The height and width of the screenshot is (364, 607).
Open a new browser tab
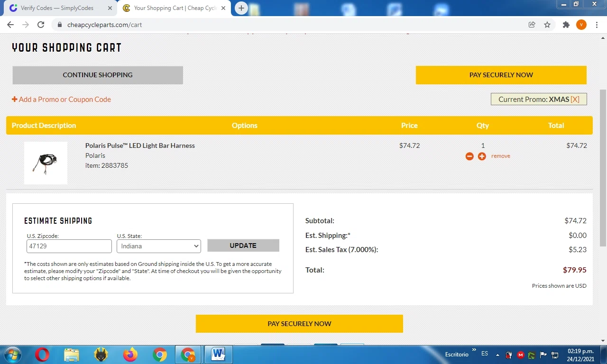tap(241, 8)
